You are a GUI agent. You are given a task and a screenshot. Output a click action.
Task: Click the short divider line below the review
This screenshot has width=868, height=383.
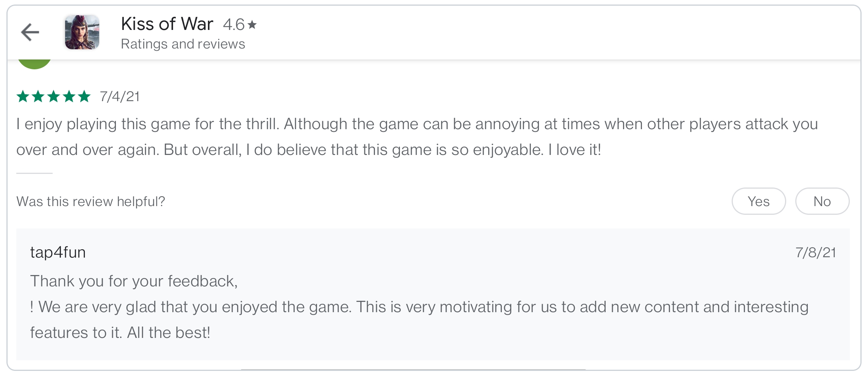pos(34,173)
